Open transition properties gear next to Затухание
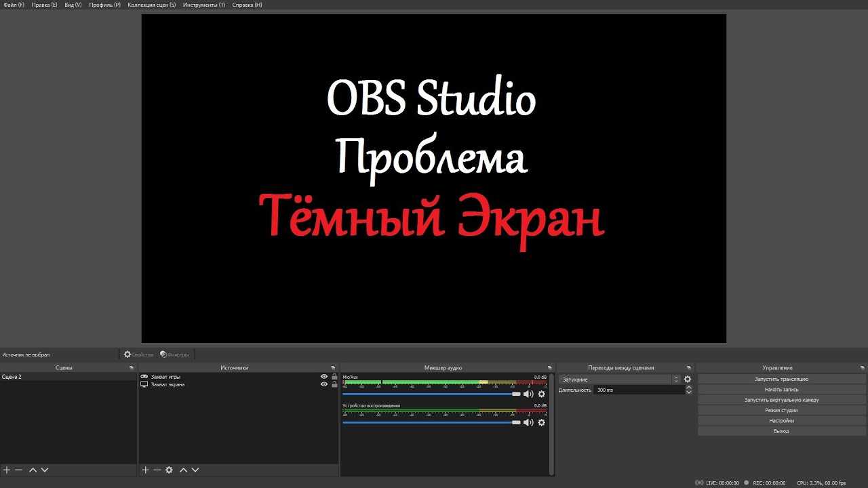This screenshot has height=488, width=868. (688, 380)
